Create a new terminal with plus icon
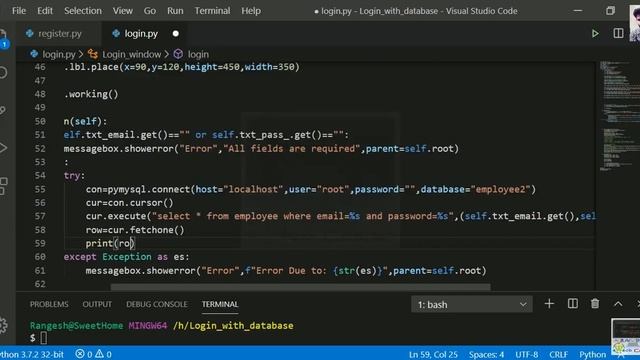The width and height of the screenshot is (640, 360). pyautogui.click(x=549, y=304)
